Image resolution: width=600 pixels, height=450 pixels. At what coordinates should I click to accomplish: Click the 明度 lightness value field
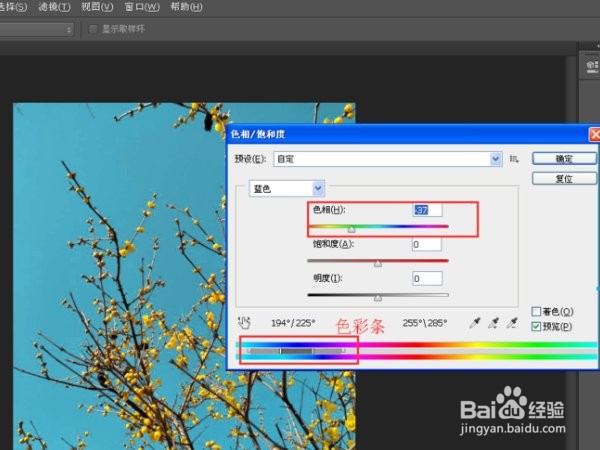point(427,279)
